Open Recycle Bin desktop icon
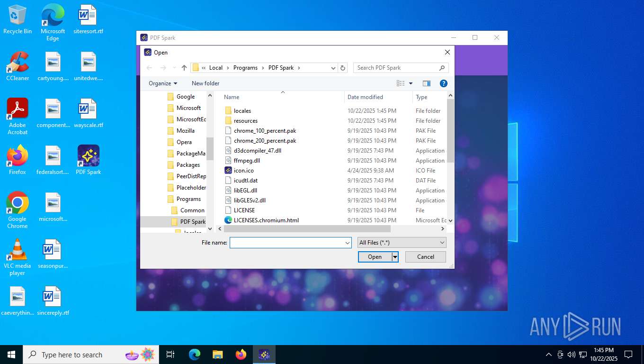Image resolution: width=644 pixels, height=364 pixels. (x=18, y=19)
